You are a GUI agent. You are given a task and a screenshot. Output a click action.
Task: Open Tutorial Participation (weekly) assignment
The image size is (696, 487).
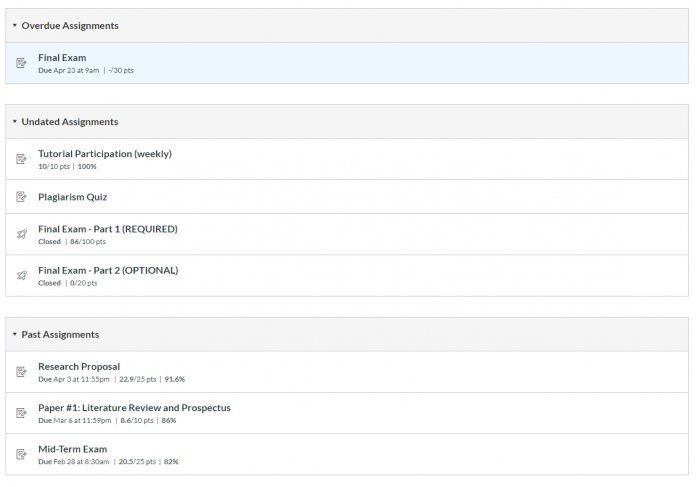[x=105, y=154]
